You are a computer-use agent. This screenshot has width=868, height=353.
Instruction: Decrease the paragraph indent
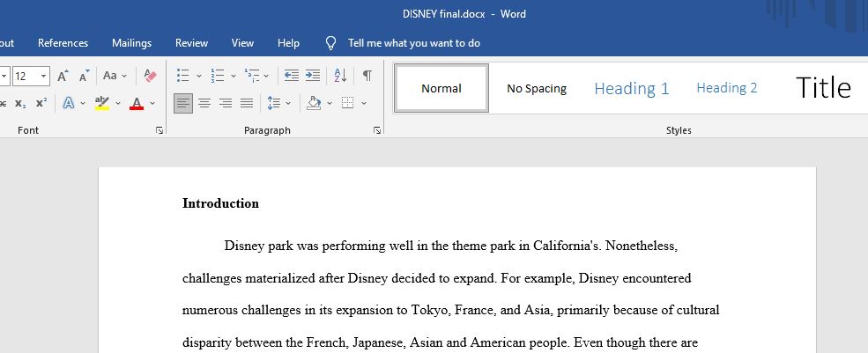(x=291, y=76)
